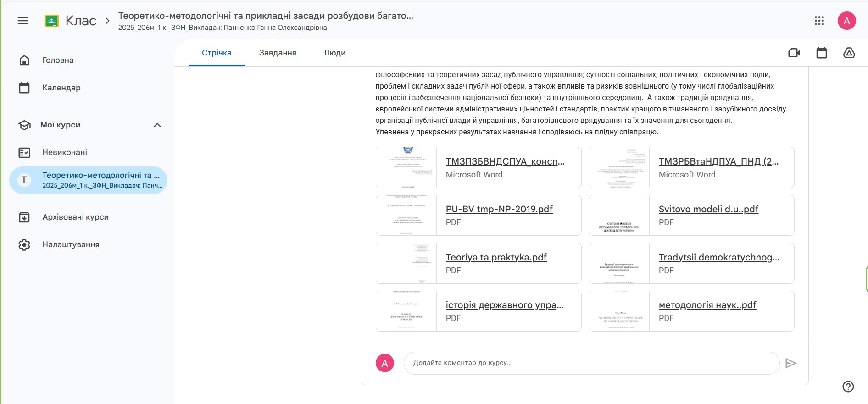Open the main hamburger menu
This screenshot has height=404, width=868.
23,21
